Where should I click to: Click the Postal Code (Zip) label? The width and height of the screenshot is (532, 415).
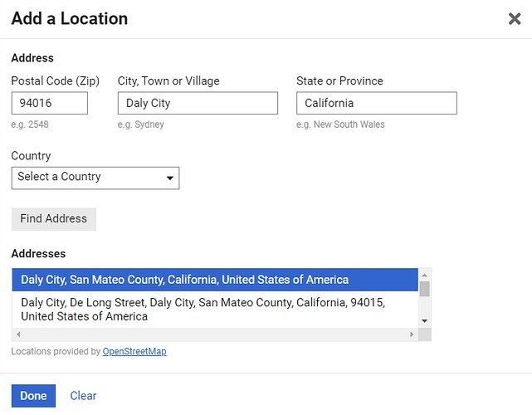pos(55,81)
